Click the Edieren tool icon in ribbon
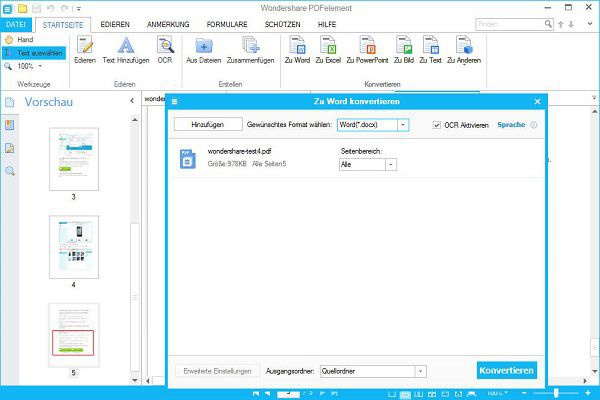 [85, 50]
